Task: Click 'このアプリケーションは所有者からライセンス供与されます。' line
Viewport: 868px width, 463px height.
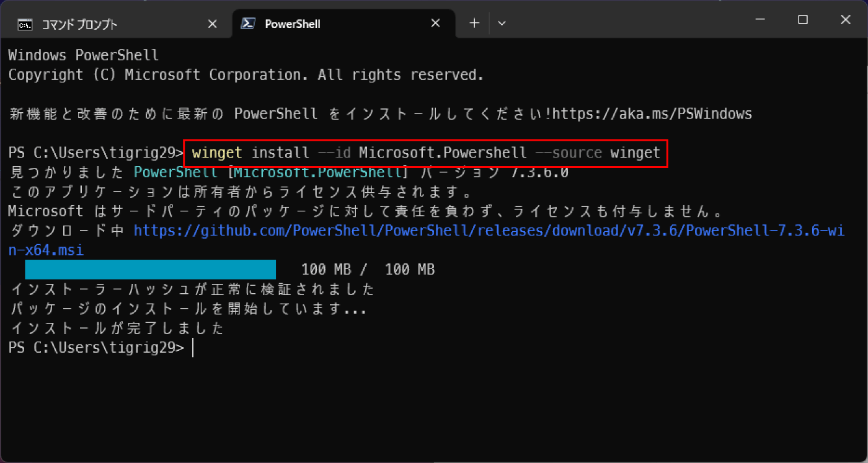Action: pos(242,192)
